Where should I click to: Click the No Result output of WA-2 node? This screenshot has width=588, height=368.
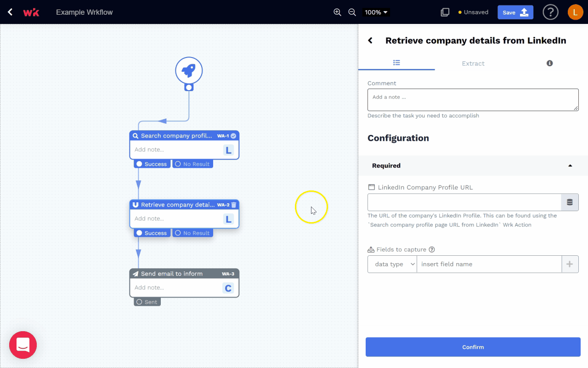192,233
